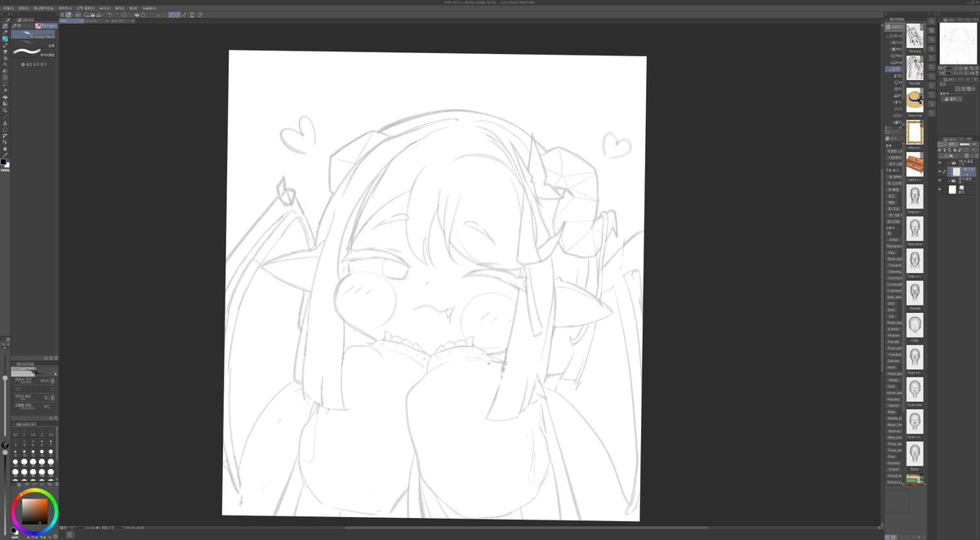Open the View menu
The height and width of the screenshot is (540, 980).
point(105,8)
